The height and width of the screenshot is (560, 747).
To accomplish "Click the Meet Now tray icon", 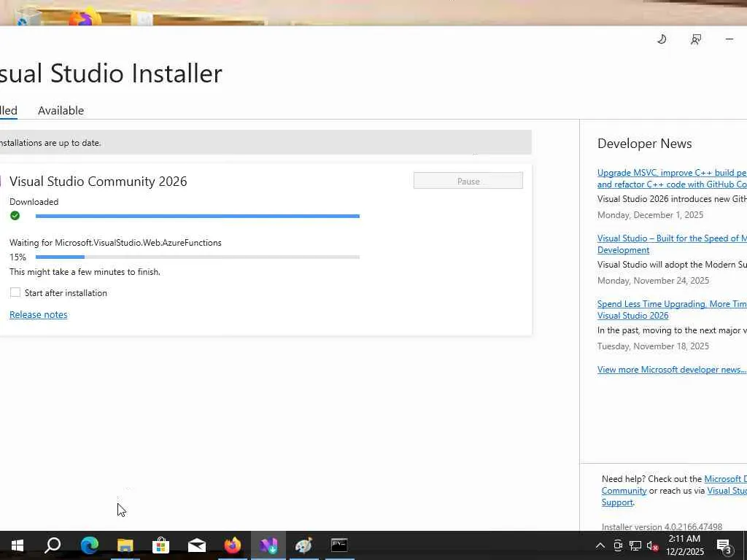I will pos(618,545).
